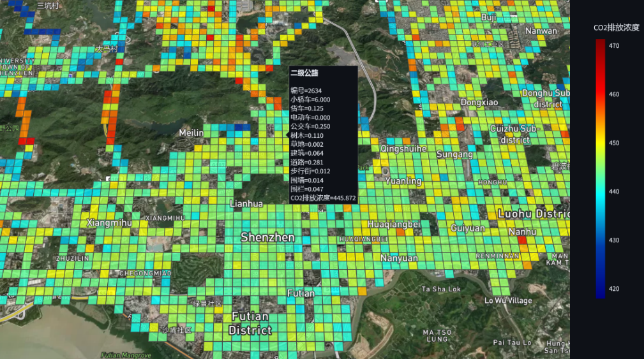Select the Xiangmihu label on map
Screen dimensions: 644x359
tap(110, 223)
